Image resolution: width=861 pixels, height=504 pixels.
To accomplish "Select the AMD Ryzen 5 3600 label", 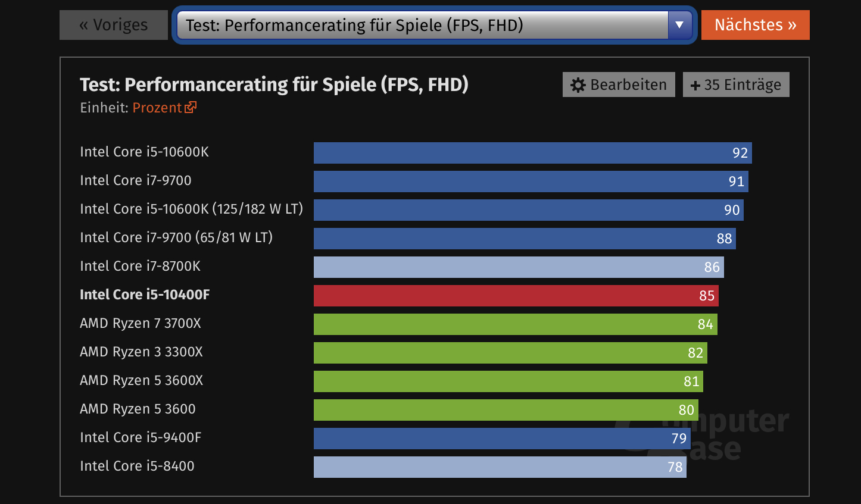I will pyautogui.click(x=138, y=409).
